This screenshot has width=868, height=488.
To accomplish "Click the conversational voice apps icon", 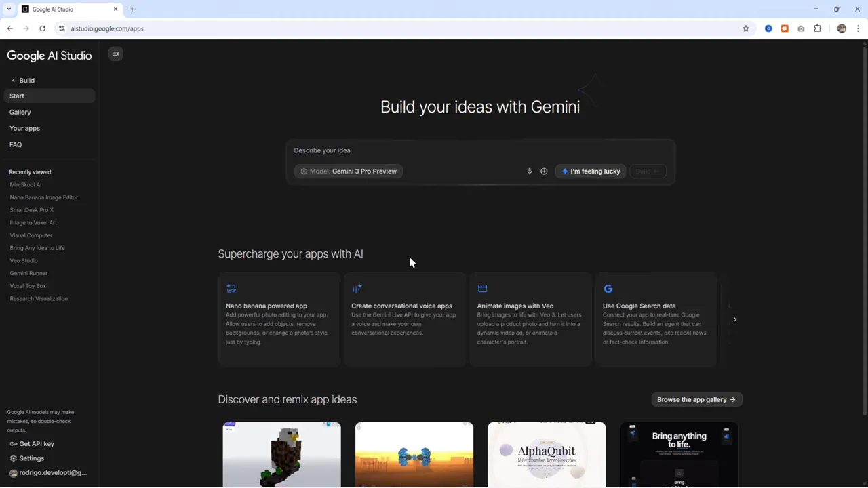I will [357, 288].
